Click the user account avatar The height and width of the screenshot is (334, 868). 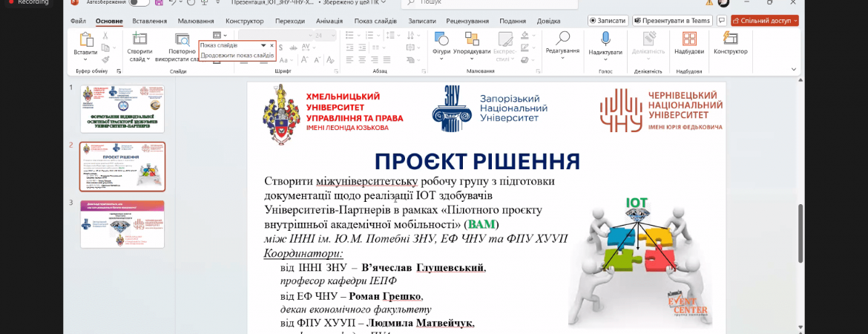click(x=723, y=2)
